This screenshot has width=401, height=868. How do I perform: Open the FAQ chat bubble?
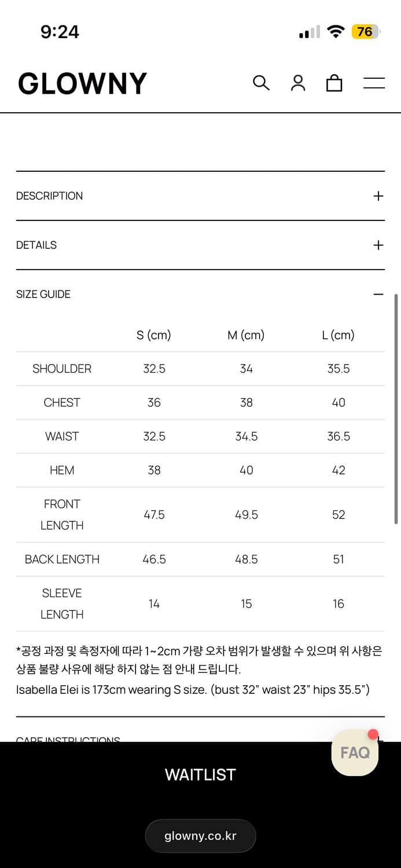(x=355, y=752)
